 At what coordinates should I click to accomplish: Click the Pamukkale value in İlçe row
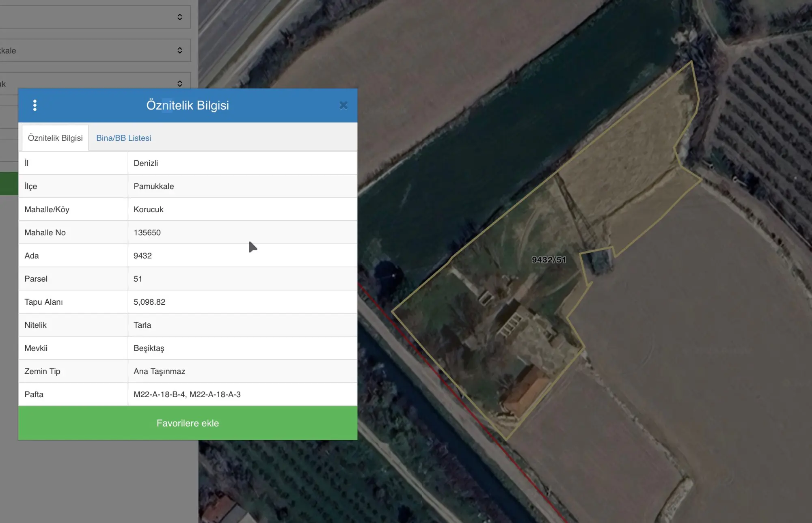pos(153,186)
